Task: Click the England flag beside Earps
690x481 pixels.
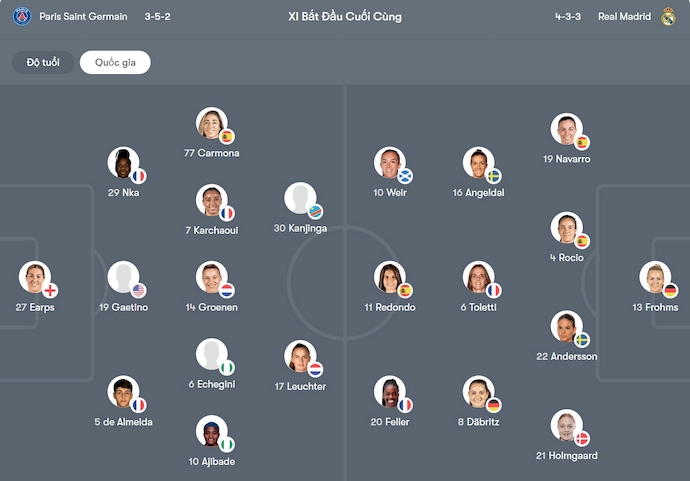Action: (x=50, y=290)
